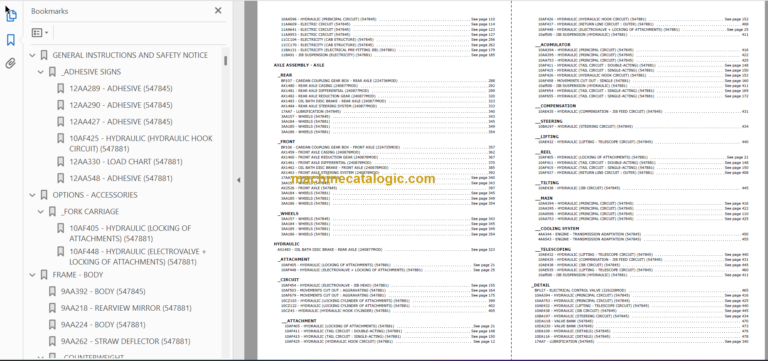Go to bookmark 9AA224 - BODY (547881)
768x361 pixels.
[x=103, y=325]
